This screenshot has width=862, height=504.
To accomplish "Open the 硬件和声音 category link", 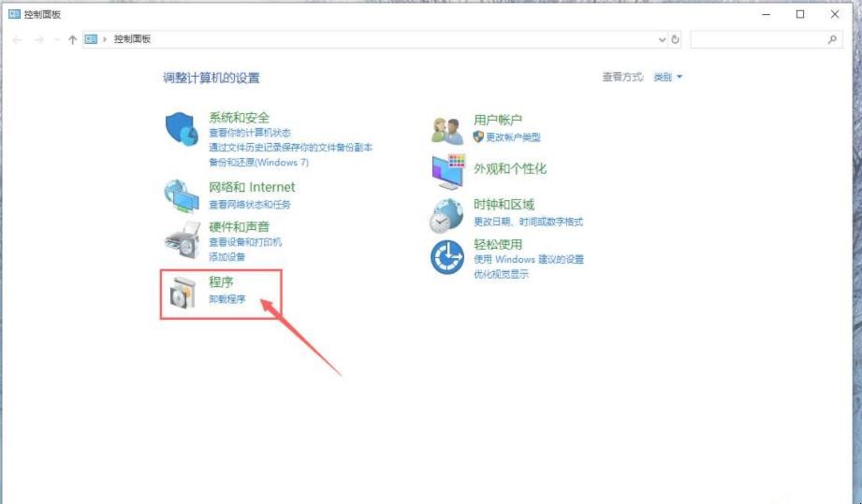I will point(240,226).
